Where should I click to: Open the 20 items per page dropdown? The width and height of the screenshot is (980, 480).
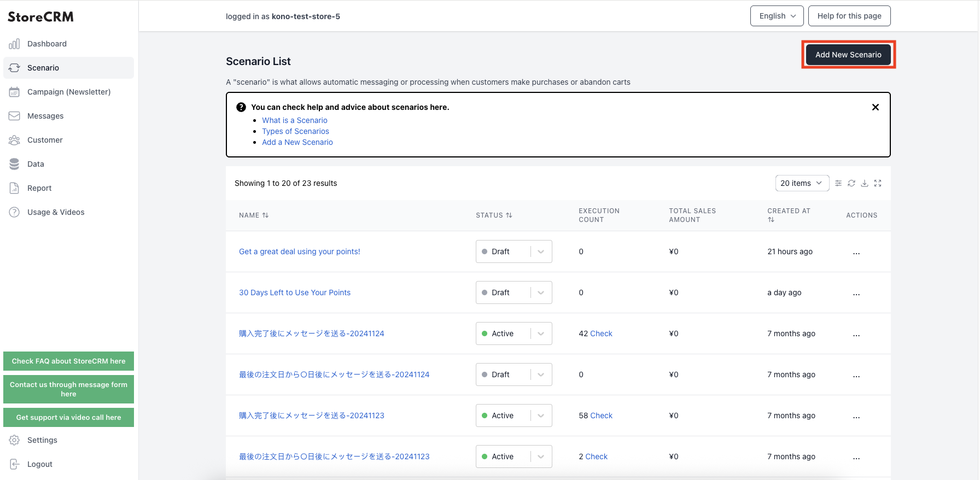pyautogui.click(x=802, y=183)
